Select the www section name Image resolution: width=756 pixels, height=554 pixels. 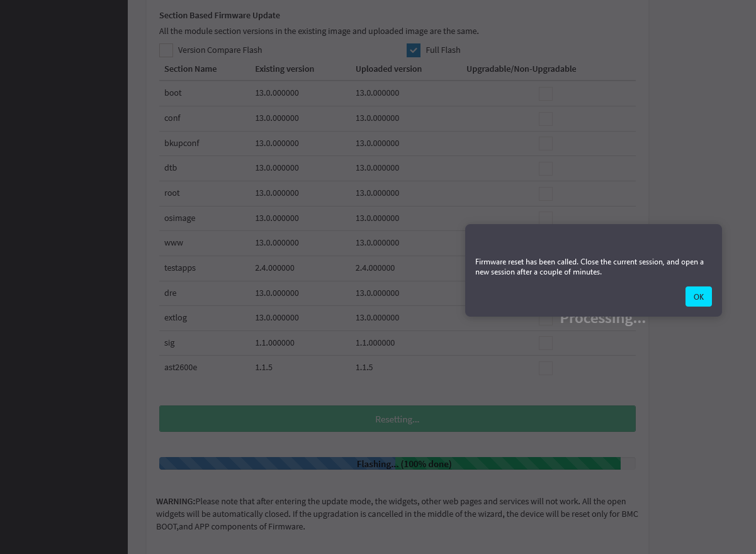(x=174, y=243)
